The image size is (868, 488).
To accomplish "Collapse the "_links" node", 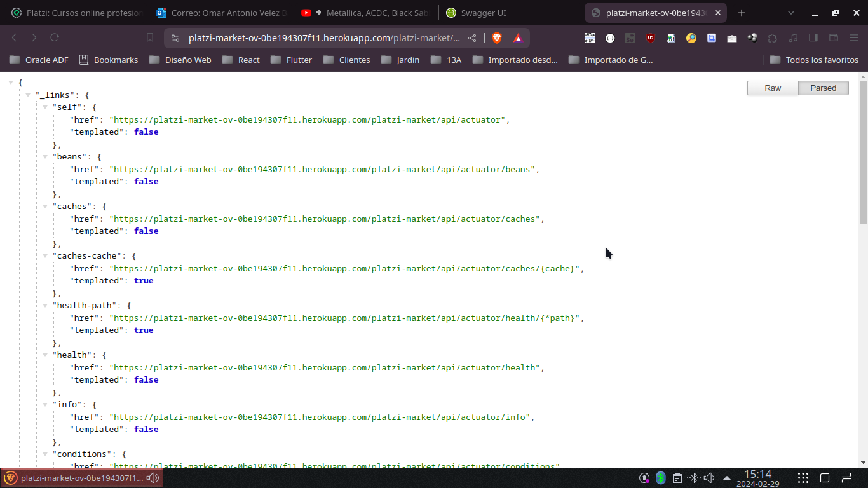I will 28,95.
